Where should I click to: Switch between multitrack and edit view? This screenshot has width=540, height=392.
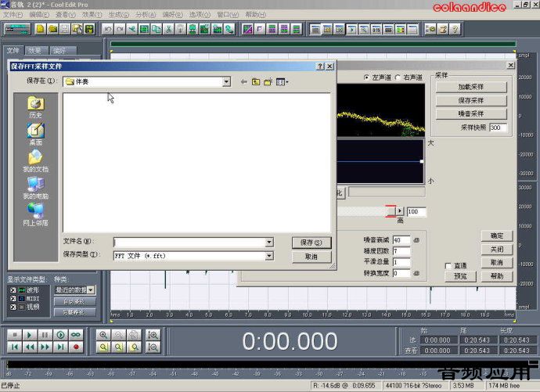[17, 29]
